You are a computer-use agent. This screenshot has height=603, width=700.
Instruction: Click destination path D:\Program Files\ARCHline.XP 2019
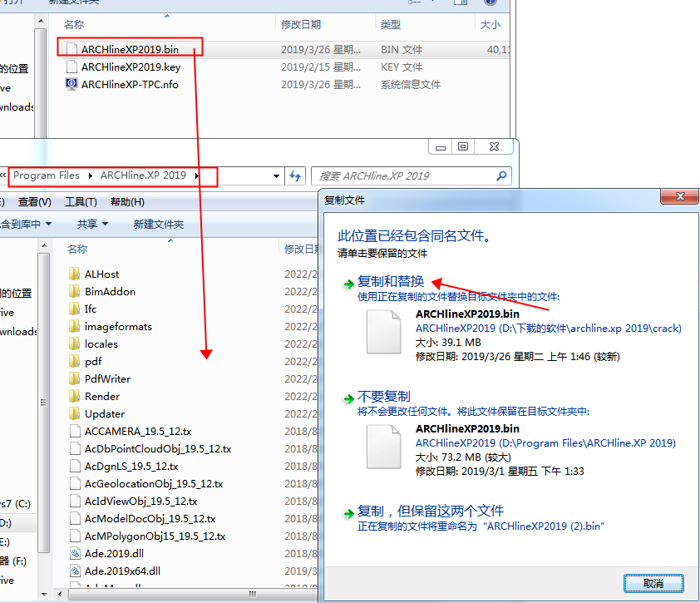[545, 443]
